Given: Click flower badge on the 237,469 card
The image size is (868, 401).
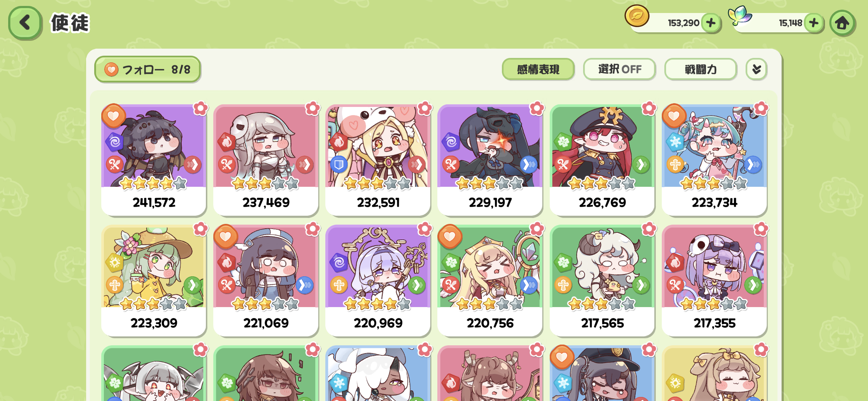Looking at the screenshot, I should [313, 108].
